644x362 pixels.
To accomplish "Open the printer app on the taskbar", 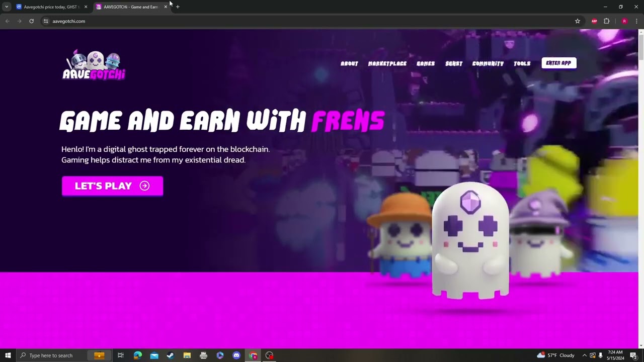I will point(203,355).
